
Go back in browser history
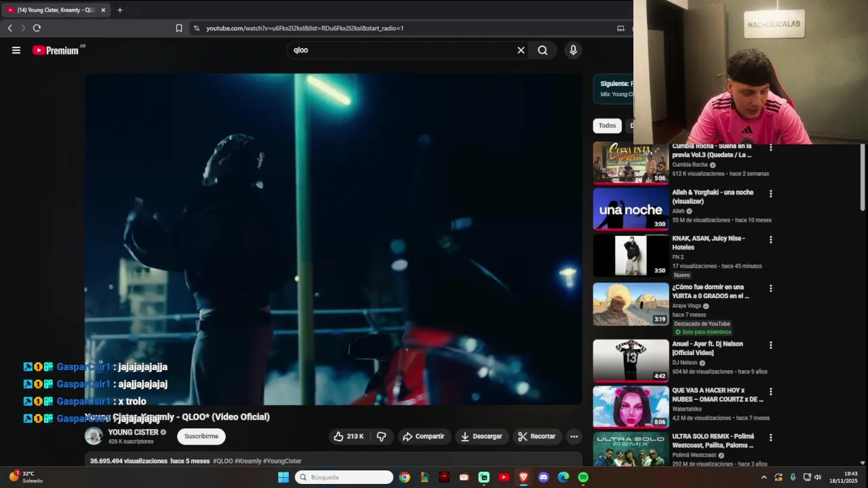click(9, 28)
